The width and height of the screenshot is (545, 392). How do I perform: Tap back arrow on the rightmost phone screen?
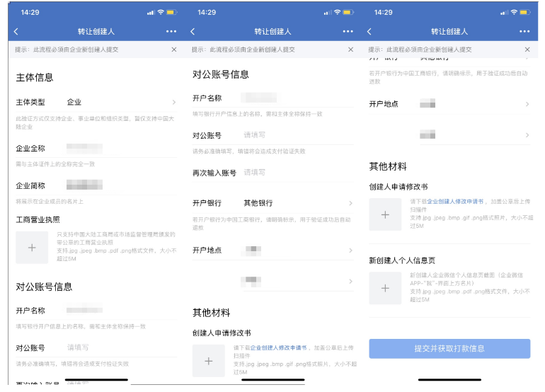(370, 32)
